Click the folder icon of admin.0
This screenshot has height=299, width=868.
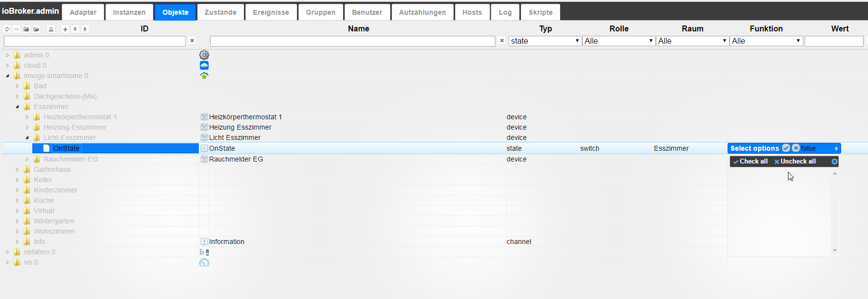(x=17, y=55)
